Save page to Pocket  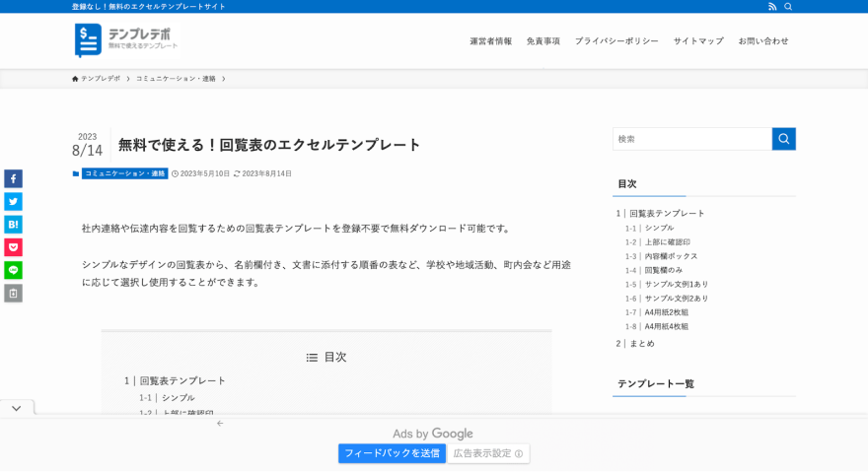13,247
